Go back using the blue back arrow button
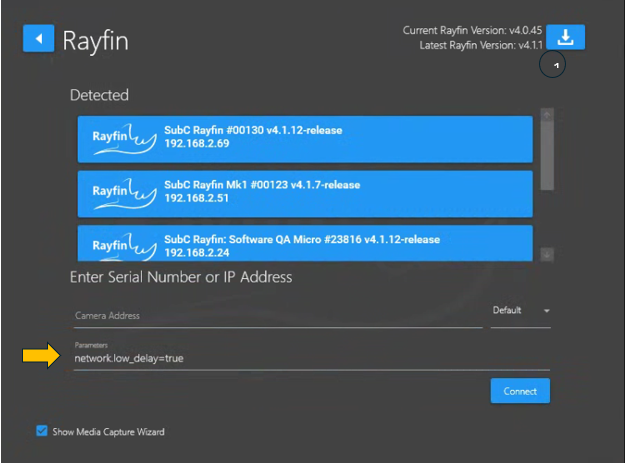 tap(38, 38)
